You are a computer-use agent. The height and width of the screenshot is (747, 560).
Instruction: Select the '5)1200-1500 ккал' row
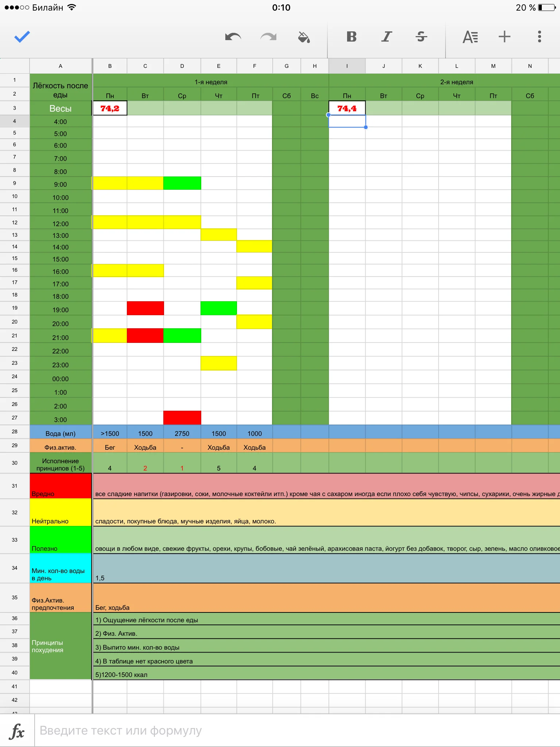327,673
